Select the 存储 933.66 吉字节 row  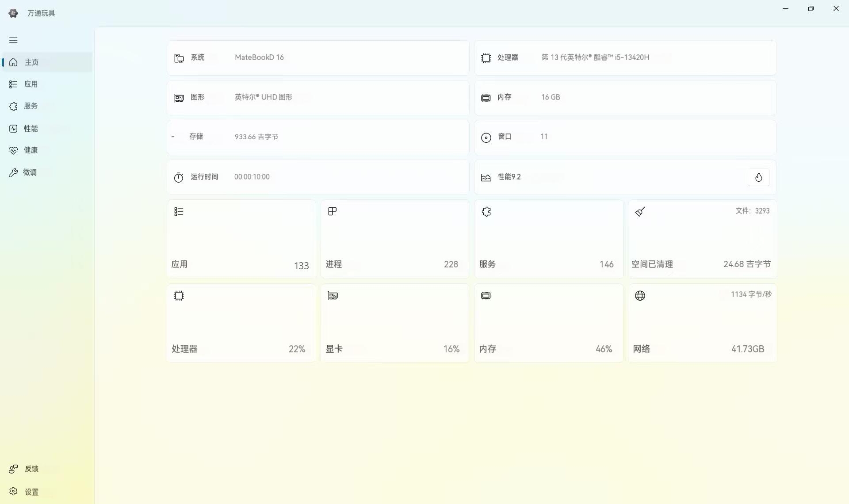317,137
